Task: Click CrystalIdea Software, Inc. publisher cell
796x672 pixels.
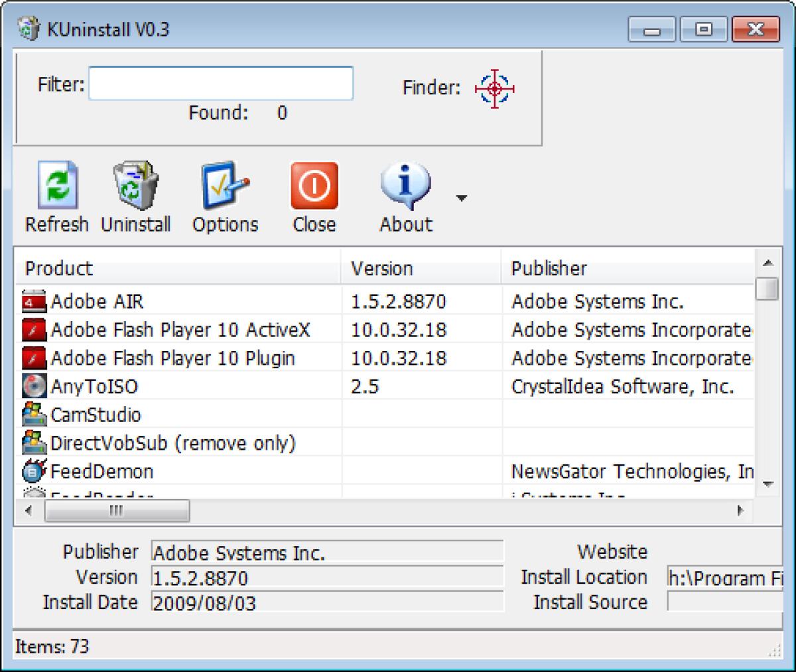Action: coord(622,386)
